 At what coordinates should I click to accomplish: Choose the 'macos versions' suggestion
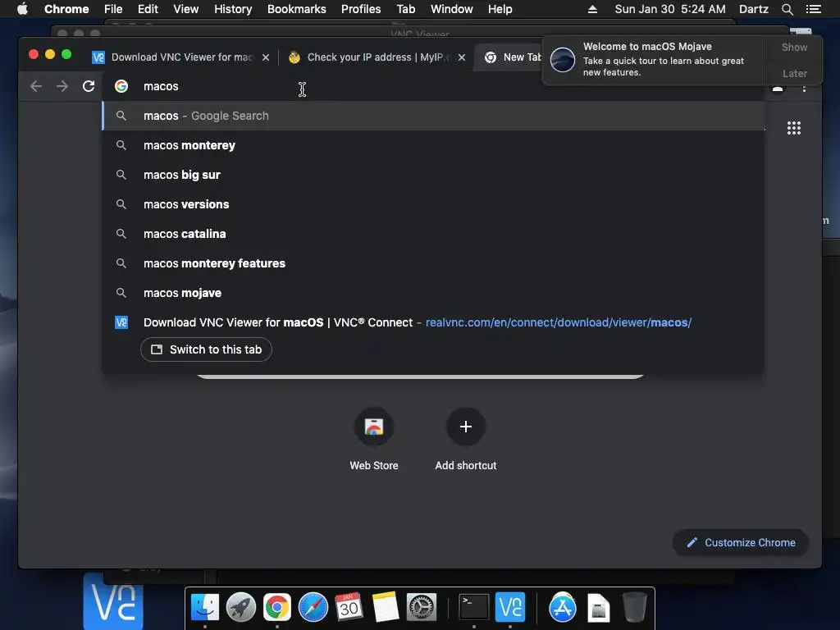coord(433,204)
